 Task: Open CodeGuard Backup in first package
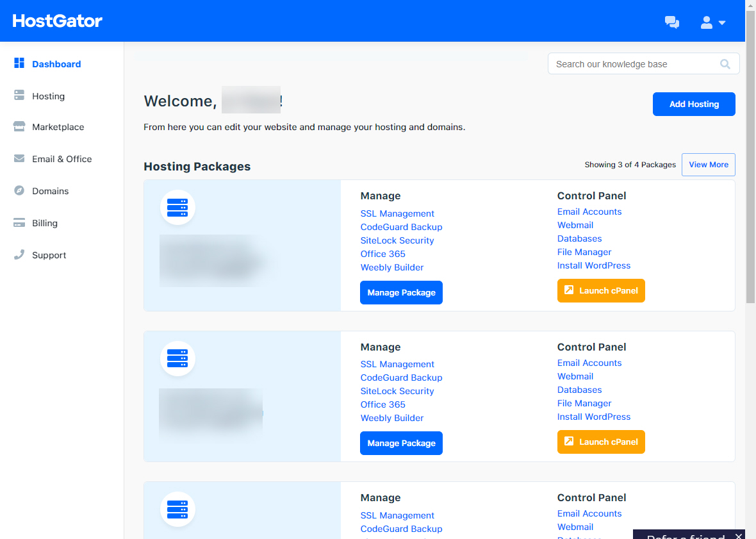point(401,227)
